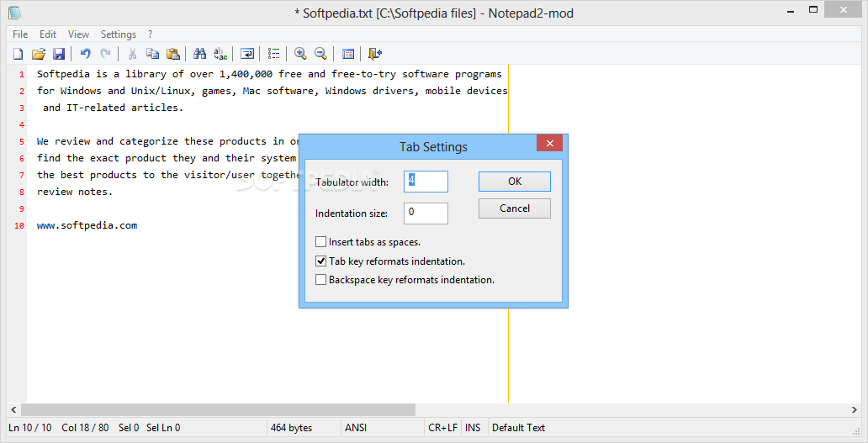Click the 'Col 18 / 80' status entry
This screenshot has width=868, height=443.
tap(85, 428)
